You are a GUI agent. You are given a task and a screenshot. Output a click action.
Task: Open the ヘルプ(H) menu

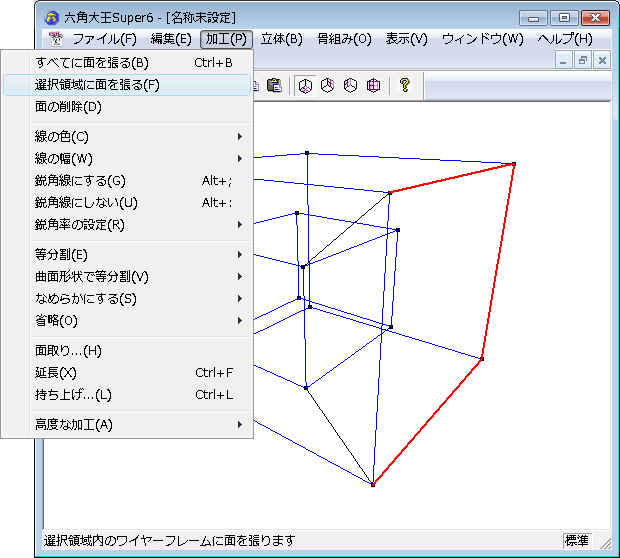(565, 39)
